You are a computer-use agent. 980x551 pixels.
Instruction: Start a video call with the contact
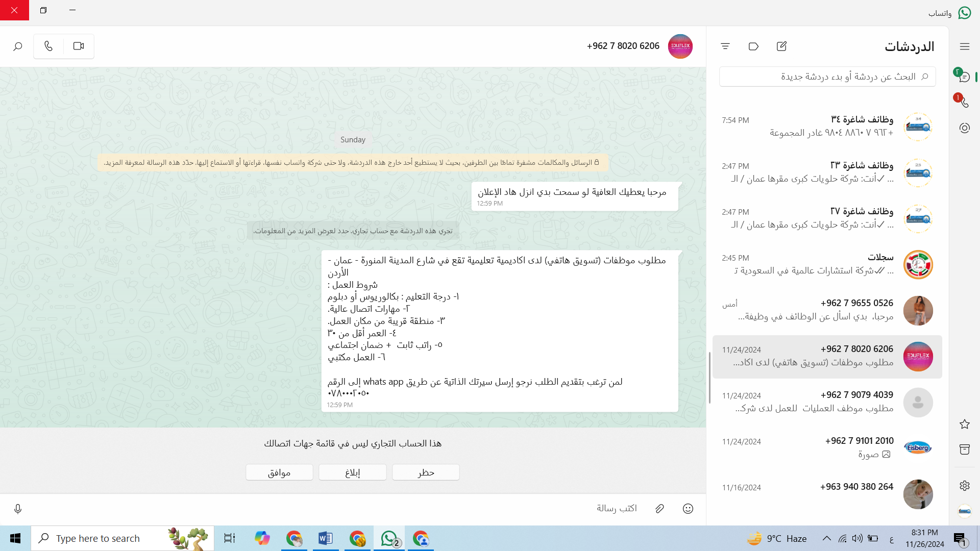coord(79,46)
